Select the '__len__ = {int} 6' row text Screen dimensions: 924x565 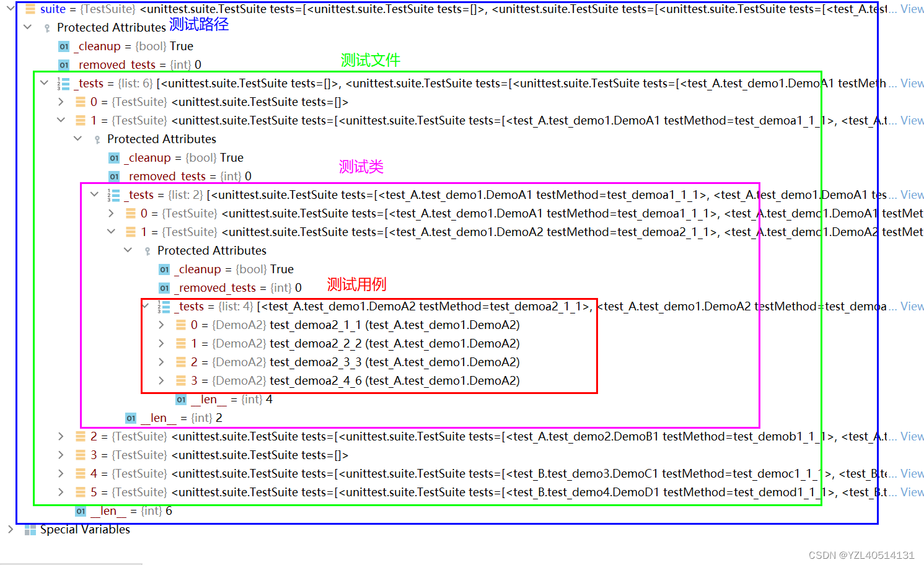tap(131, 510)
